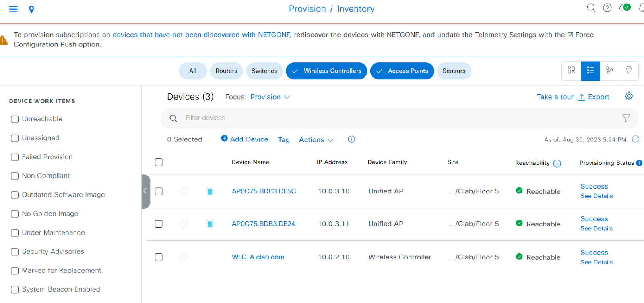
Task: Click the IP Address column header
Action: [x=332, y=162]
